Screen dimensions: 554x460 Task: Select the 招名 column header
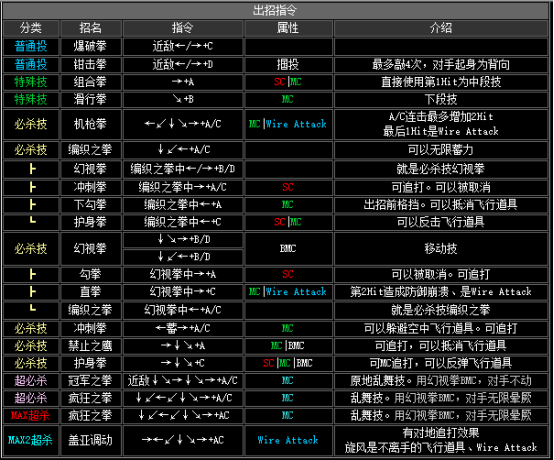[x=90, y=28]
